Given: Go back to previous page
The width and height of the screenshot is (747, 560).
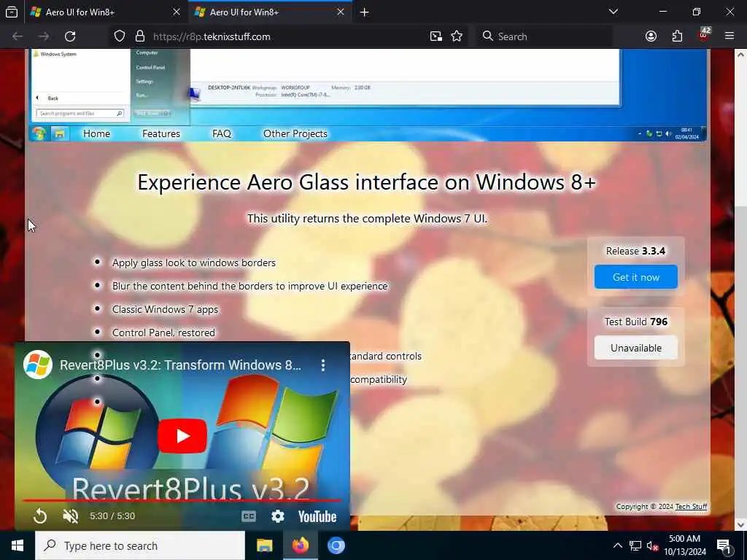Looking at the screenshot, I should click(18, 36).
